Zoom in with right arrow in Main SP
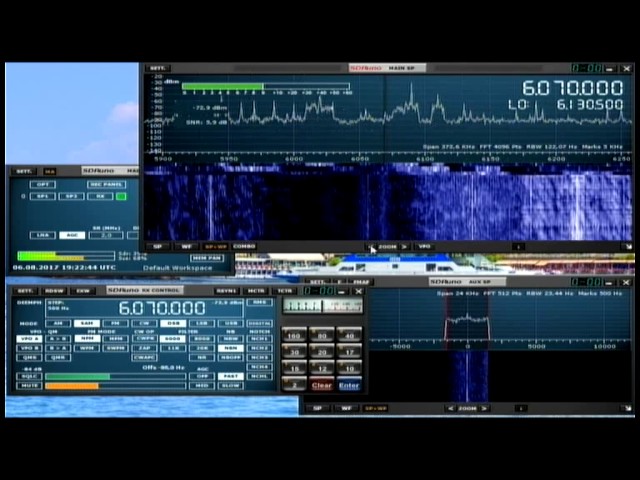The image size is (640, 480). click(x=404, y=247)
